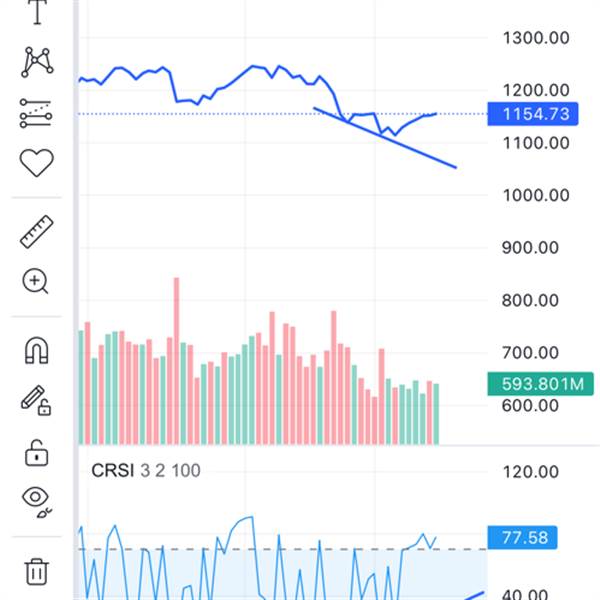Toggle stay in drawing mode pencil
Viewport: 600px width, 600px height.
click(x=36, y=400)
